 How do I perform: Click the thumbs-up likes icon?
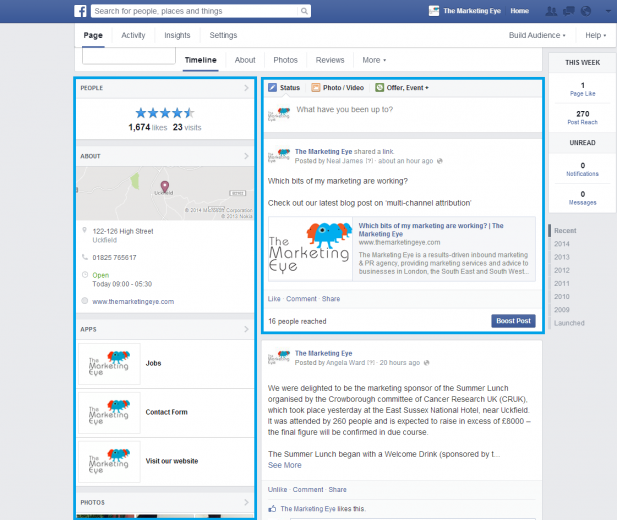(272, 509)
